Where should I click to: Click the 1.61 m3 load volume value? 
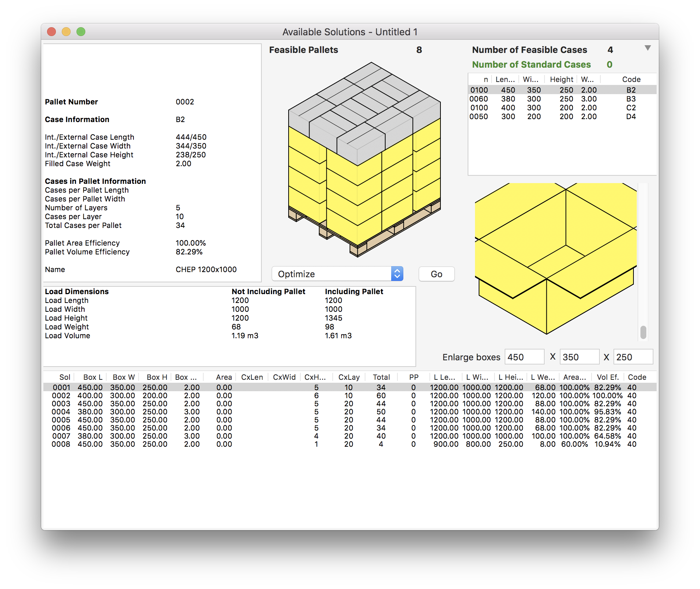point(338,336)
